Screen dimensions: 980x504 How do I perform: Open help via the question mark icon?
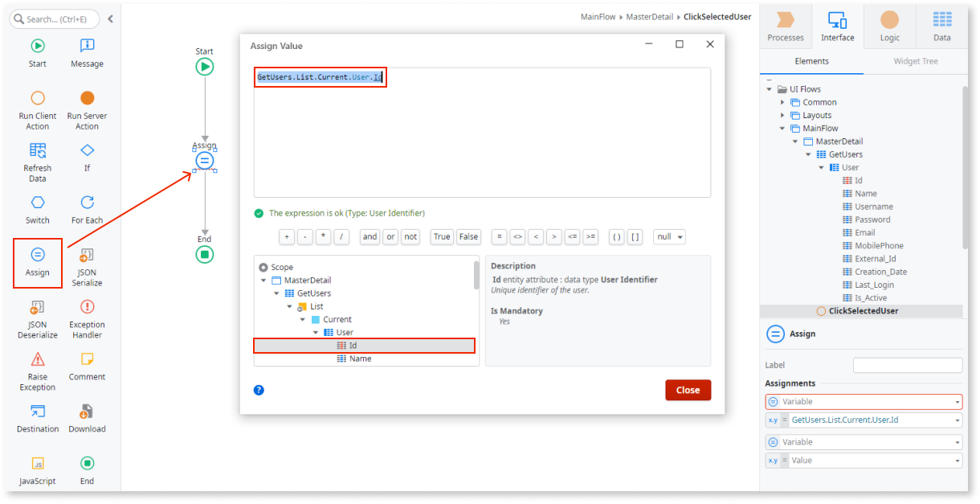pos(259,390)
